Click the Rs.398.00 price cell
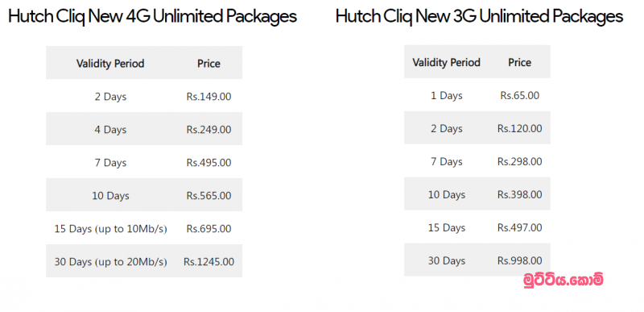 (x=519, y=194)
